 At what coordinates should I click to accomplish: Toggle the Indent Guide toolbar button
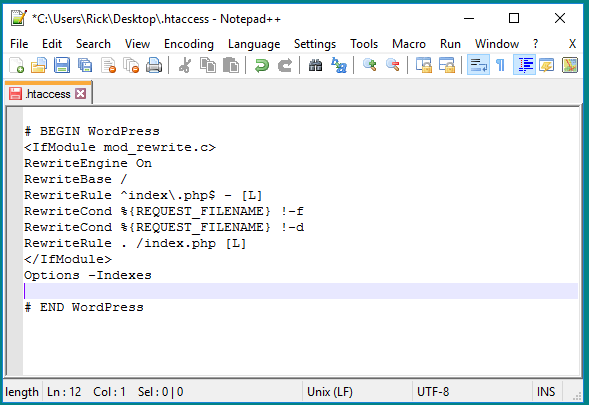click(524, 65)
